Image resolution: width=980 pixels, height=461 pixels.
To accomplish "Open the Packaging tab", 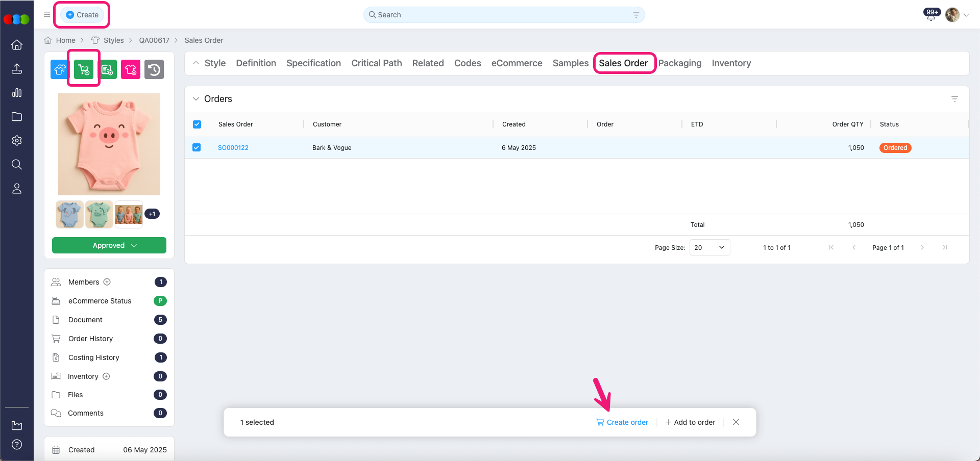I will 679,63.
